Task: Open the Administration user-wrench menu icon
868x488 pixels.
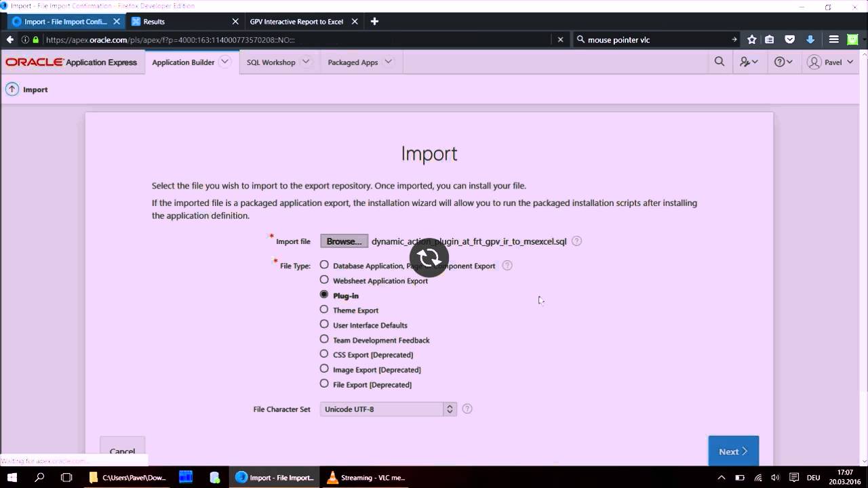Action: 749,62
